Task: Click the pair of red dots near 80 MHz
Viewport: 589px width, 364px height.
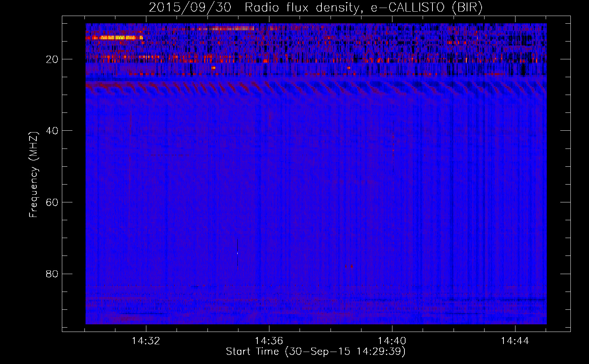Action: pyautogui.click(x=349, y=266)
